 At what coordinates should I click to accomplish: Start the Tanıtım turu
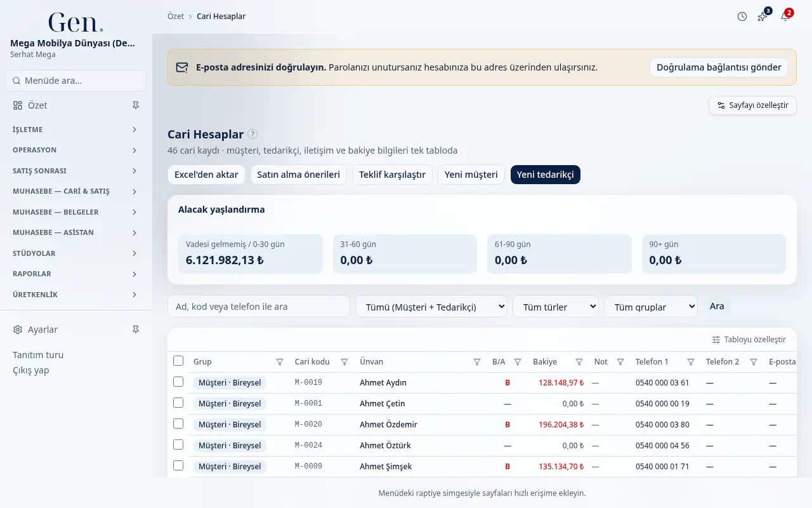(38, 355)
